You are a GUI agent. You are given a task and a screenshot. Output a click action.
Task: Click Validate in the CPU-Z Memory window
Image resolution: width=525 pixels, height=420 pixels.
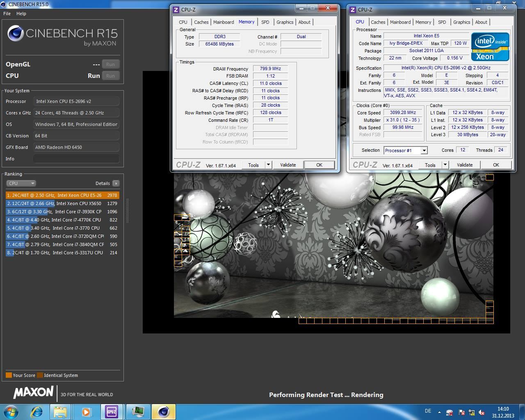[x=288, y=165]
